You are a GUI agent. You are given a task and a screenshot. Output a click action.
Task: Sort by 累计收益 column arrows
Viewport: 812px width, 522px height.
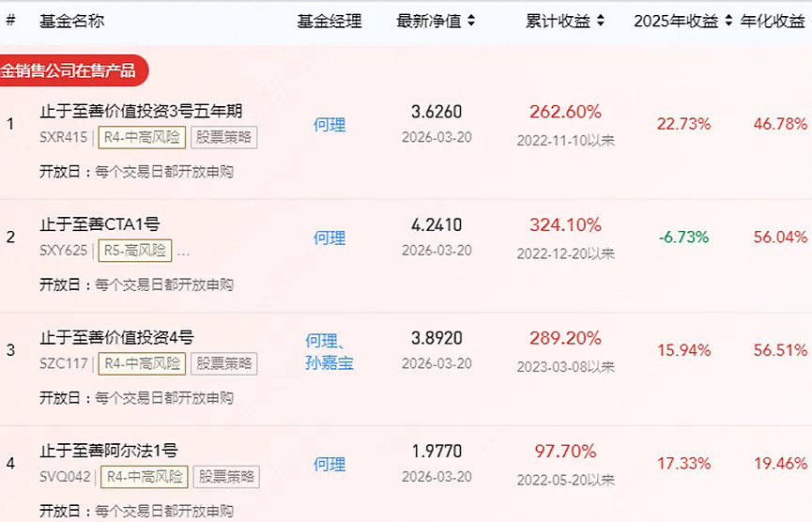click(600, 21)
